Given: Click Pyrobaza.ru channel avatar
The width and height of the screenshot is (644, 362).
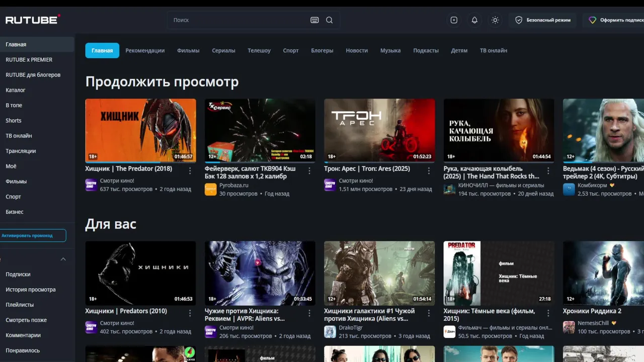Looking at the screenshot, I should [210, 189].
